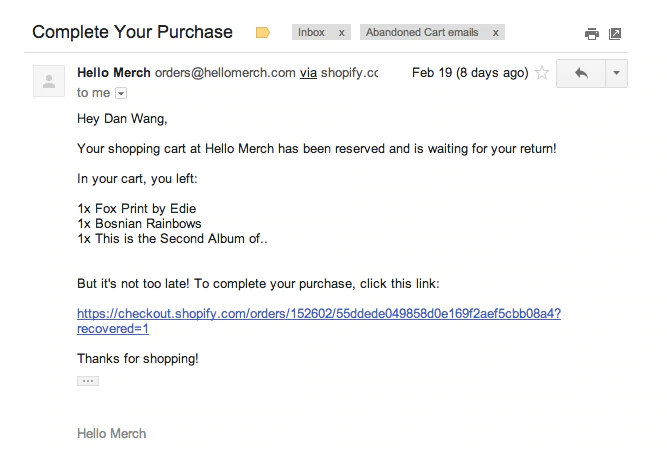Click Hello Merch signature at bottom

(x=111, y=433)
